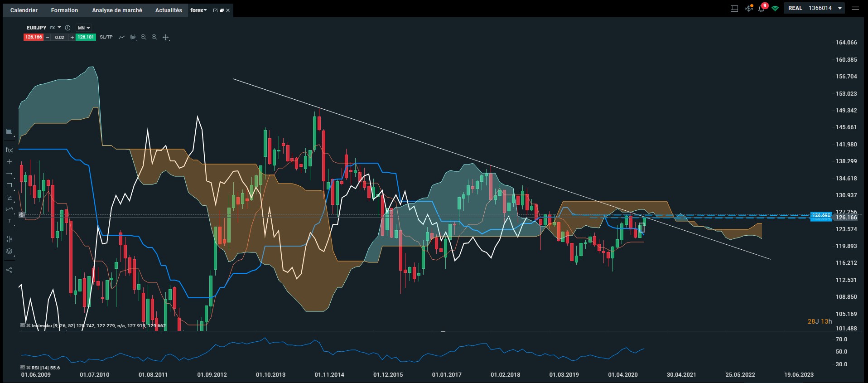Select the wave pattern drawing tool
This screenshot has height=383, width=868.
[9, 209]
